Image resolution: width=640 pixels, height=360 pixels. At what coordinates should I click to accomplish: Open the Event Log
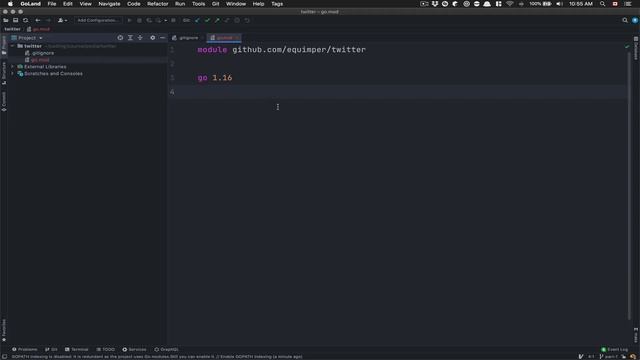[x=614, y=349]
